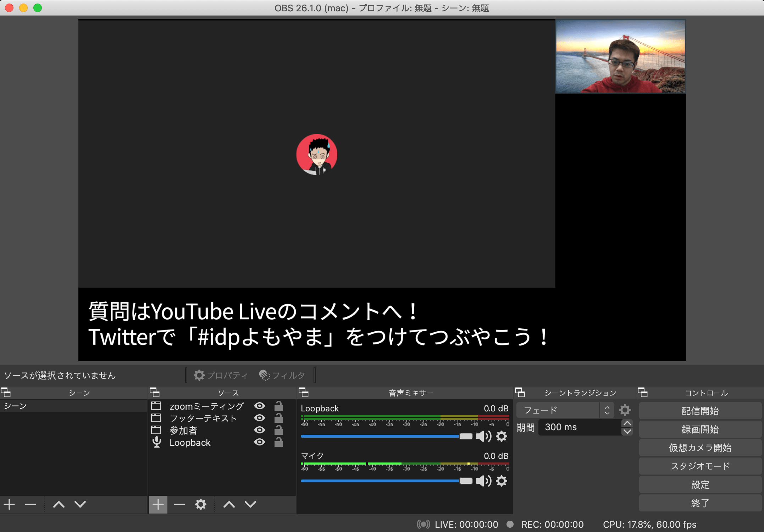Image resolution: width=764 pixels, height=532 pixels.
Task: Remove selected source with minus icon
Action: (x=179, y=504)
